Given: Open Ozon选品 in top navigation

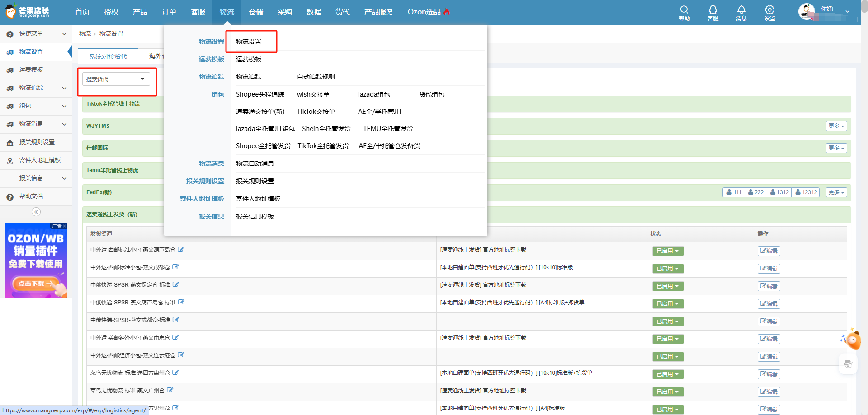Looking at the screenshot, I should [x=429, y=12].
